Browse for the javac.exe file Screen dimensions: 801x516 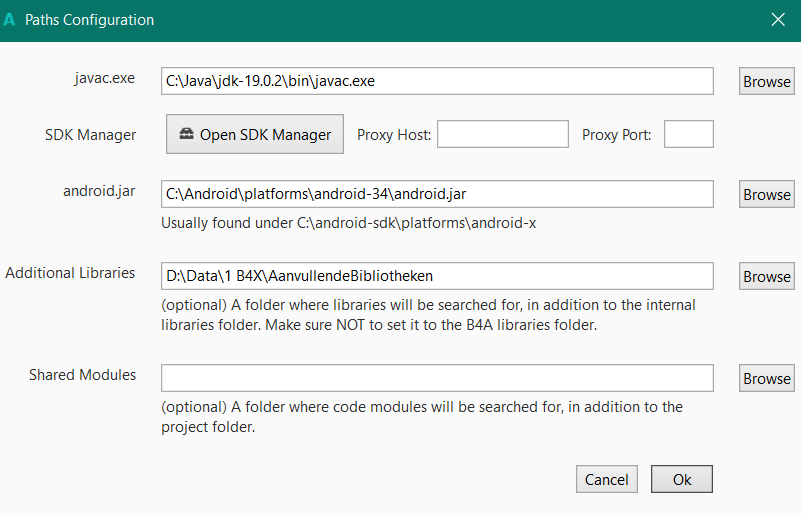click(x=766, y=82)
